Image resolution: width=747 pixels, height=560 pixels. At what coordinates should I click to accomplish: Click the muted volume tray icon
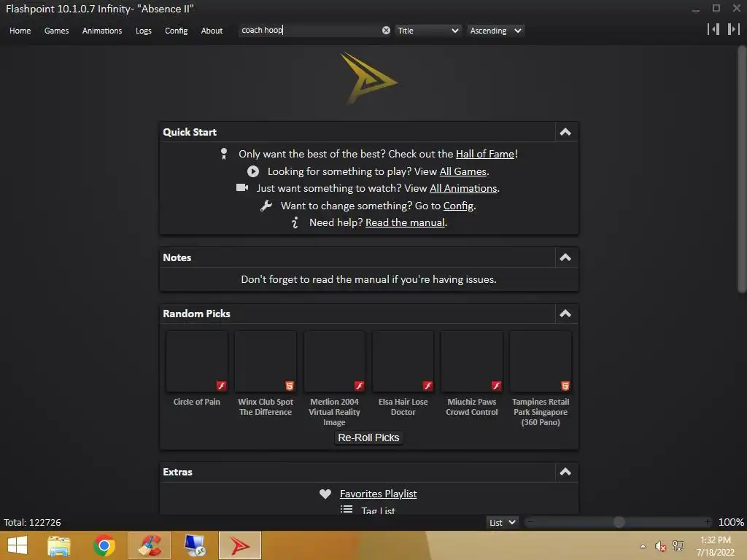pyautogui.click(x=660, y=546)
